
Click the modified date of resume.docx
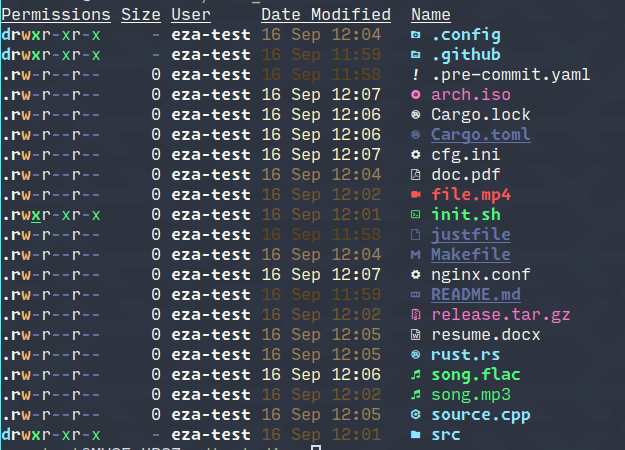point(321,335)
